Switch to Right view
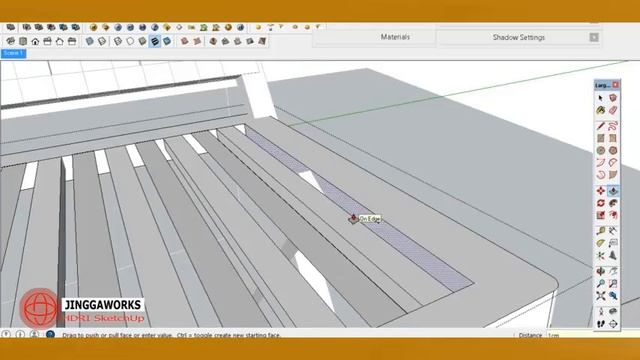Viewport: 640px width, 360px height. (47, 41)
